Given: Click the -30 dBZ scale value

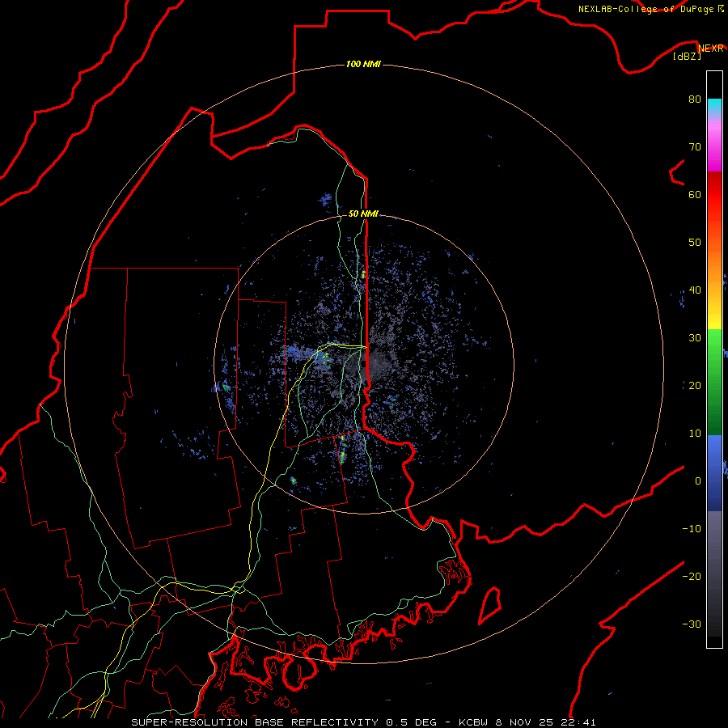Looking at the screenshot, I should (x=692, y=624).
